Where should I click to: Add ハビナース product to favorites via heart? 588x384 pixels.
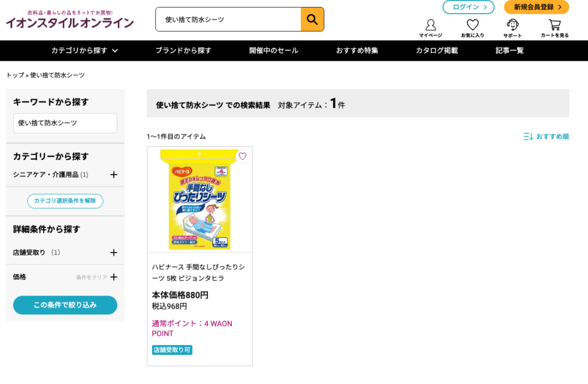(x=243, y=156)
